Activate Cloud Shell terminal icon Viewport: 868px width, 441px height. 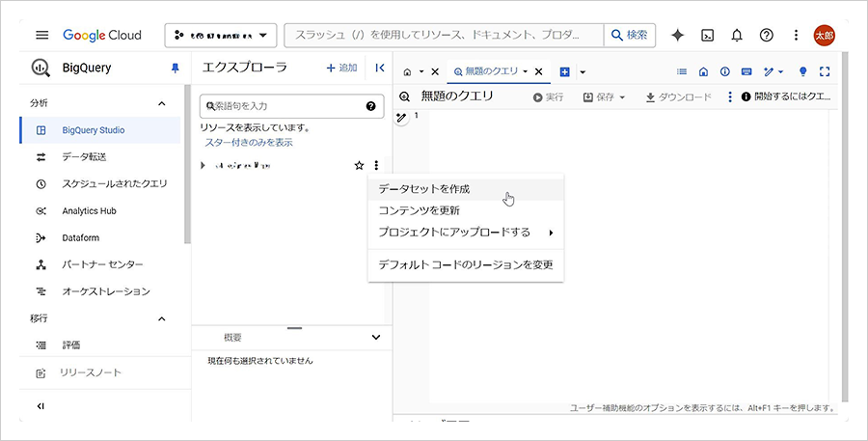click(707, 35)
